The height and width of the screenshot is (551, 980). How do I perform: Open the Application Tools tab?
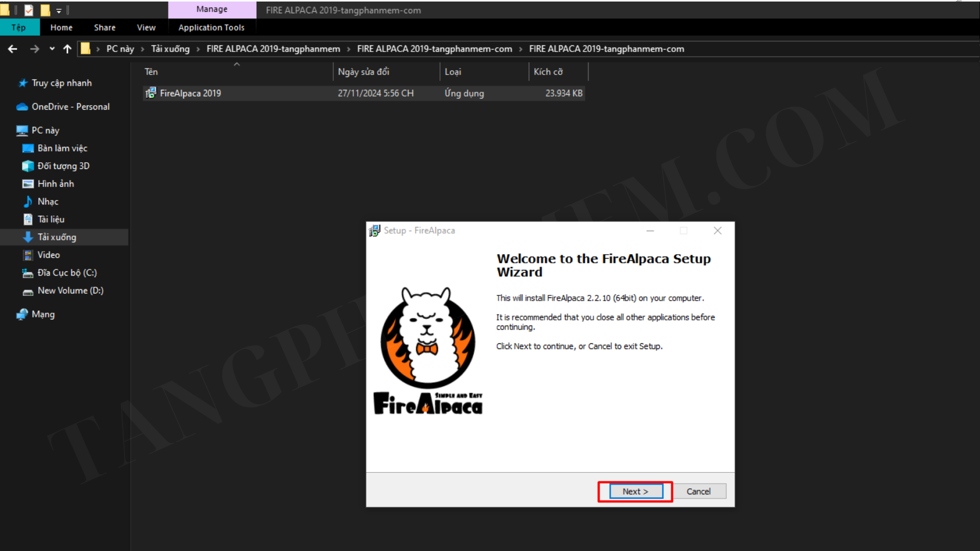tap(211, 28)
